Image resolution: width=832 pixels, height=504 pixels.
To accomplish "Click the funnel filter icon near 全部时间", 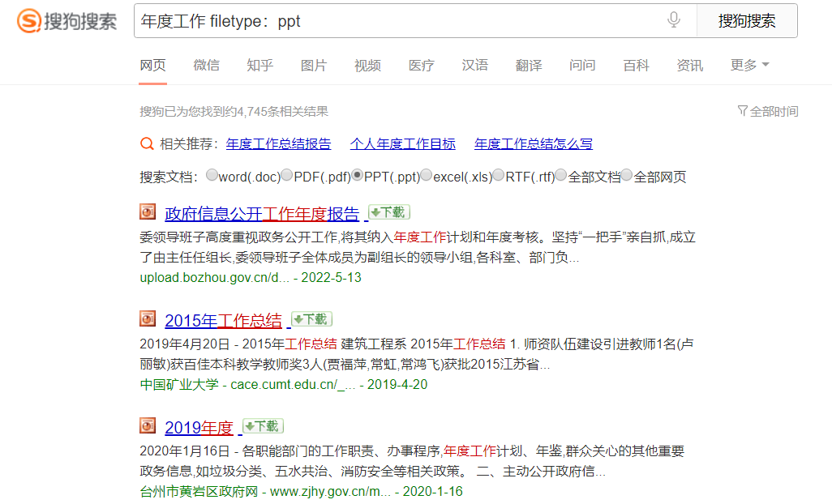I will [x=742, y=111].
